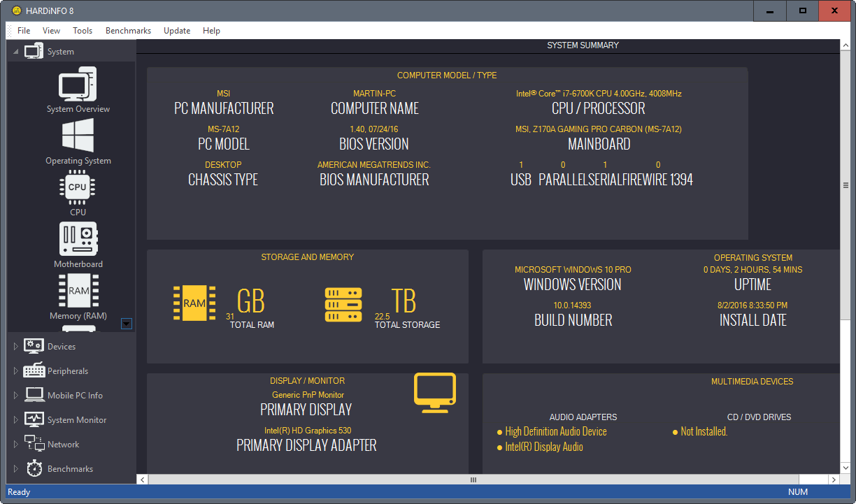Click the horizontal scrollbar right arrow

pos(834,480)
